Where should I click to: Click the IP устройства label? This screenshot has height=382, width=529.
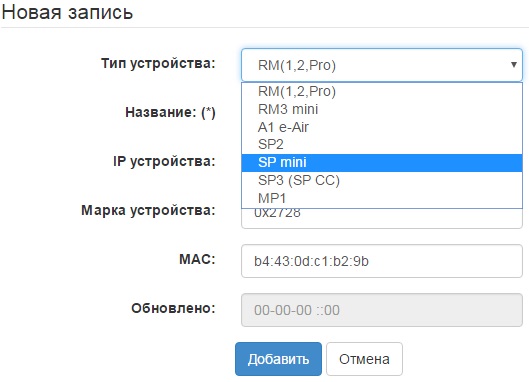pos(164,161)
